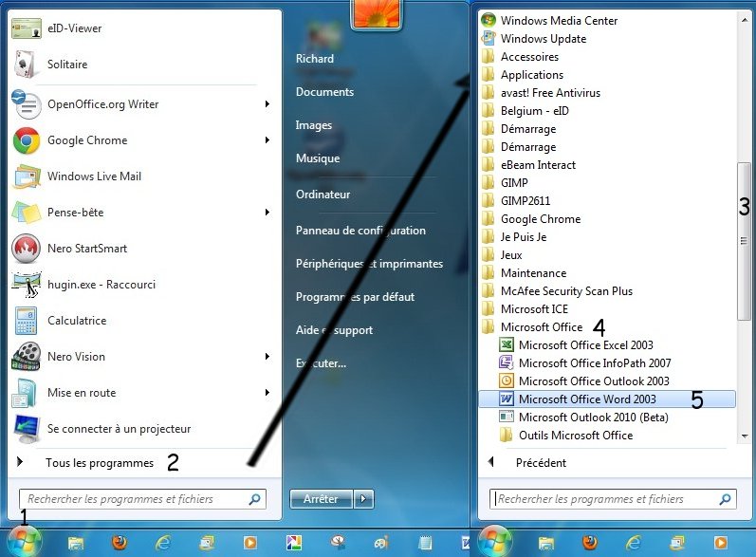Show the Nero Vision submenu arrow

tap(267, 357)
